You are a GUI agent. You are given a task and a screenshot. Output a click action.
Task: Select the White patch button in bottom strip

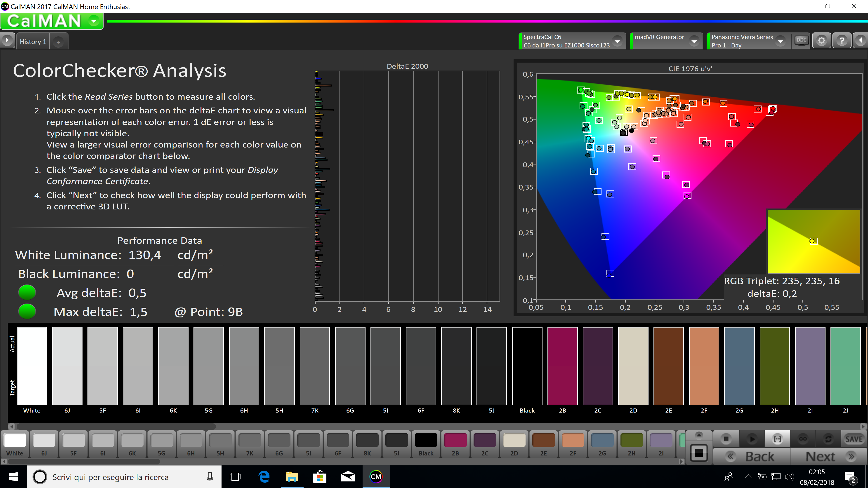pos(15,444)
